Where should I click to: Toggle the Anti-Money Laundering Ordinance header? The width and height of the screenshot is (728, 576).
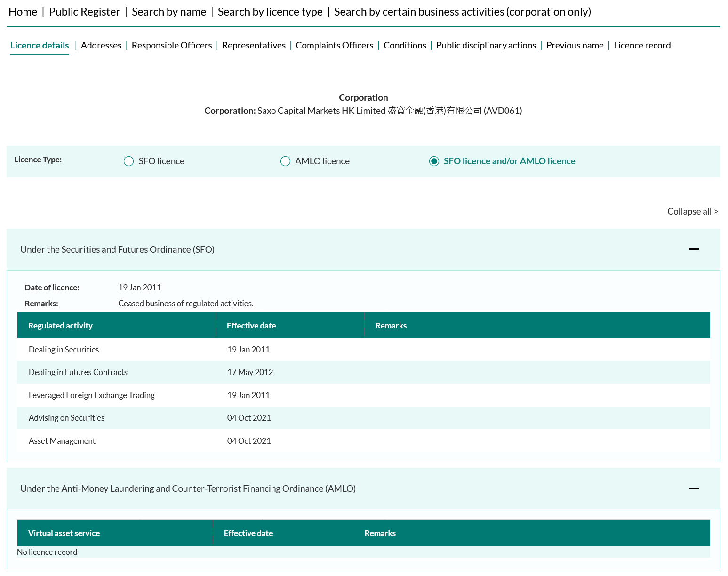(x=188, y=488)
